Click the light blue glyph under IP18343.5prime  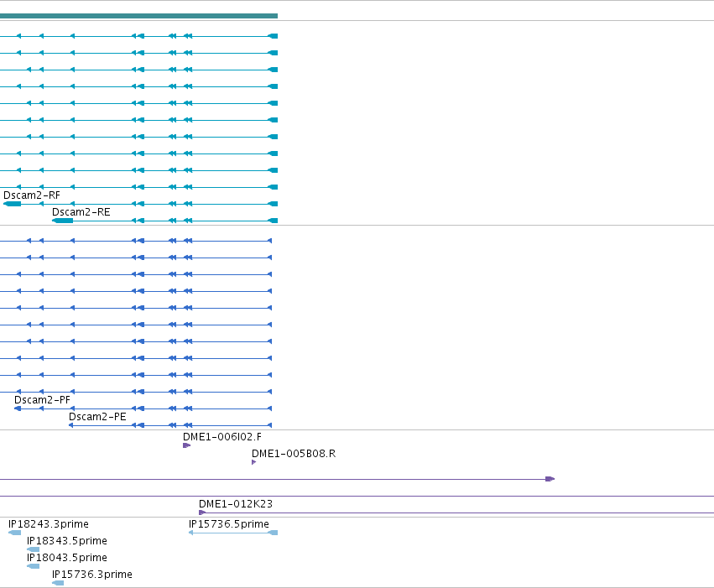34,549
